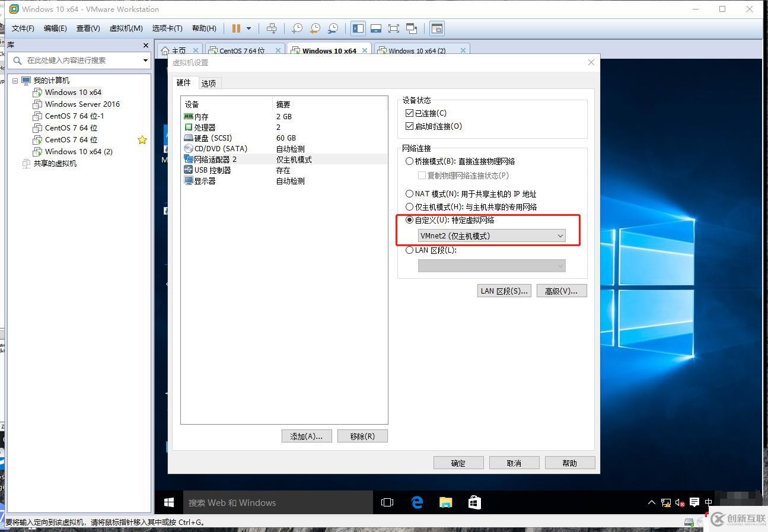Click the 确定 button
The width and height of the screenshot is (768, 532).
pyautogui.click(x=458, y=463)
